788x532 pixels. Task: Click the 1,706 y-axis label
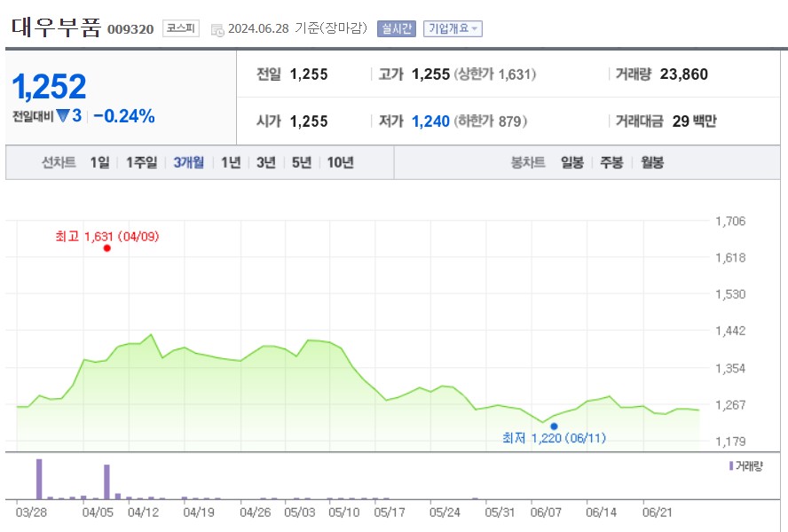coord(730,221)
